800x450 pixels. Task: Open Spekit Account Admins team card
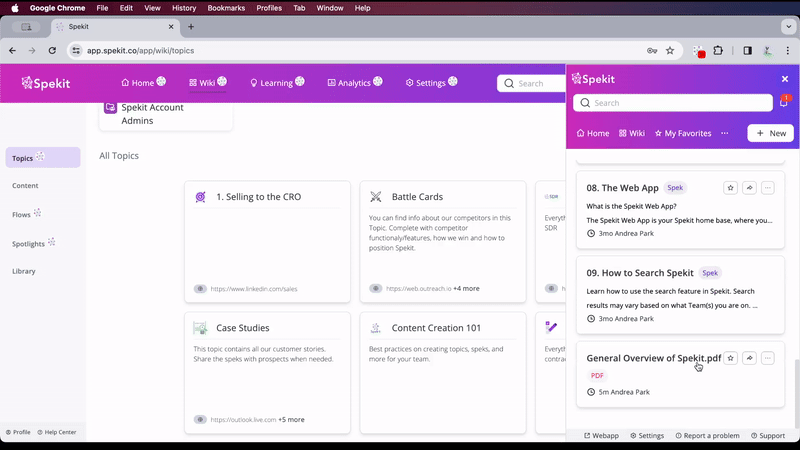point(166,114)
